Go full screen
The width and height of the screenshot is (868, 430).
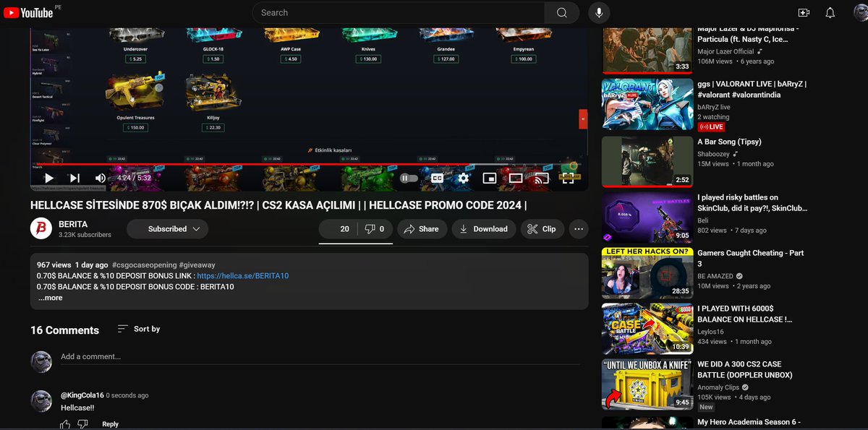(x=569, y=178)
